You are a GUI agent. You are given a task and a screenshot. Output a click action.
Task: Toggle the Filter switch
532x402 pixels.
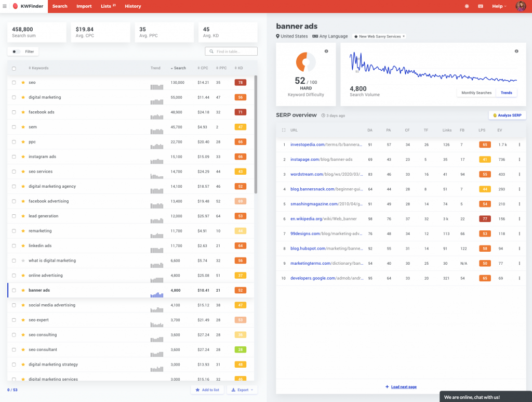pos(15,51)
